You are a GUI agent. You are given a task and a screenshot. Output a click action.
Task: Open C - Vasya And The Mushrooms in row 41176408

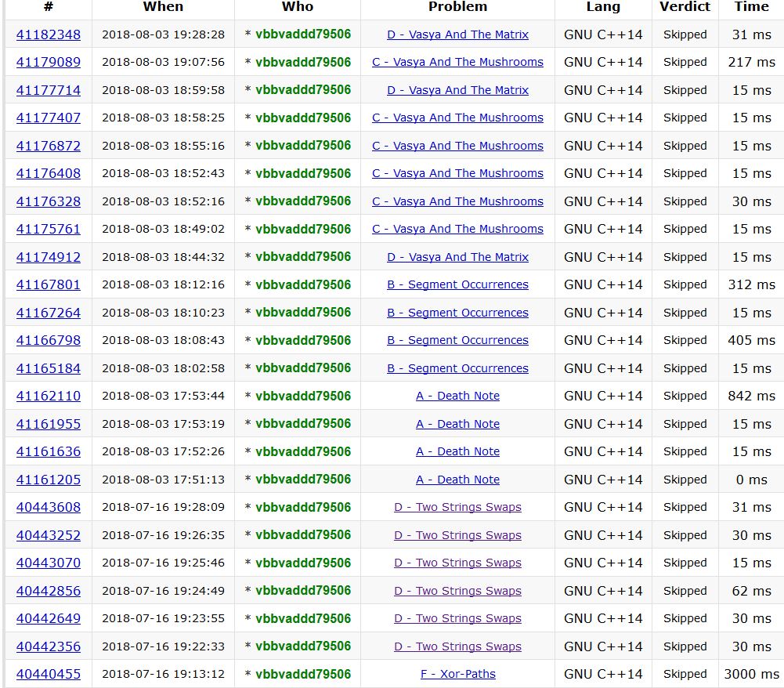[x=457, y=173]
